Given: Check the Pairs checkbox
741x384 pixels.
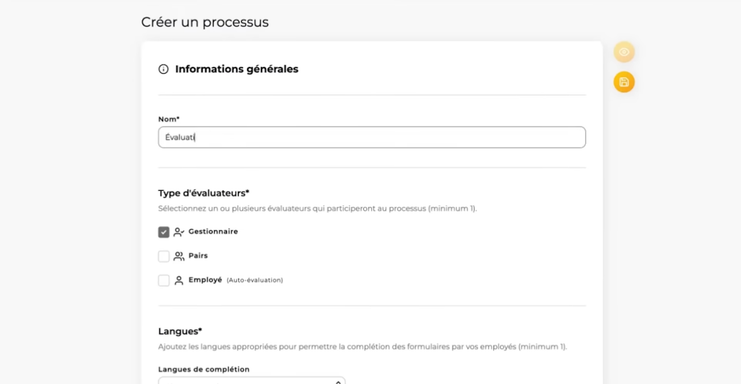Looking at the screenshot, I should (164, 256).
